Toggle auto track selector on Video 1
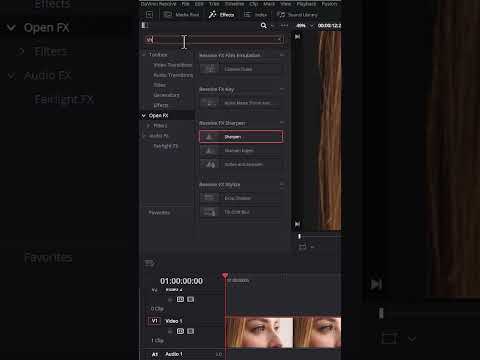480x360 pixels. click(180, 331)
